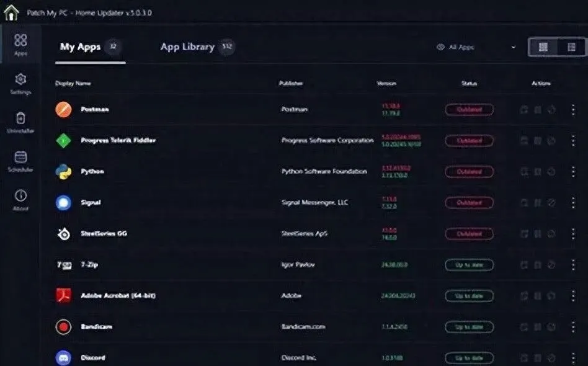Click the Up to date badge for Bandicam
This screenshot has width=588, height=366.
pyautogui.click(x=469, y=327)
